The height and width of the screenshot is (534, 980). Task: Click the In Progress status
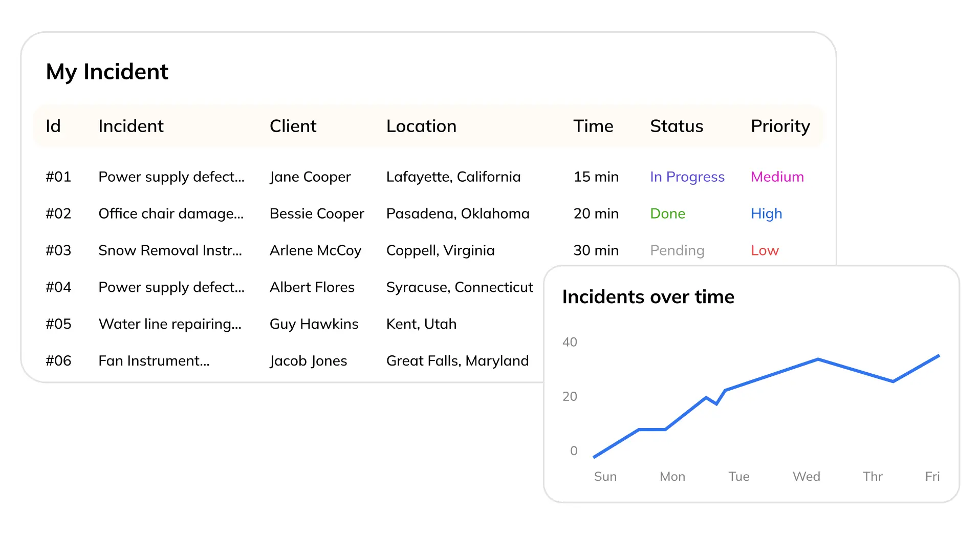click(687, 177)
